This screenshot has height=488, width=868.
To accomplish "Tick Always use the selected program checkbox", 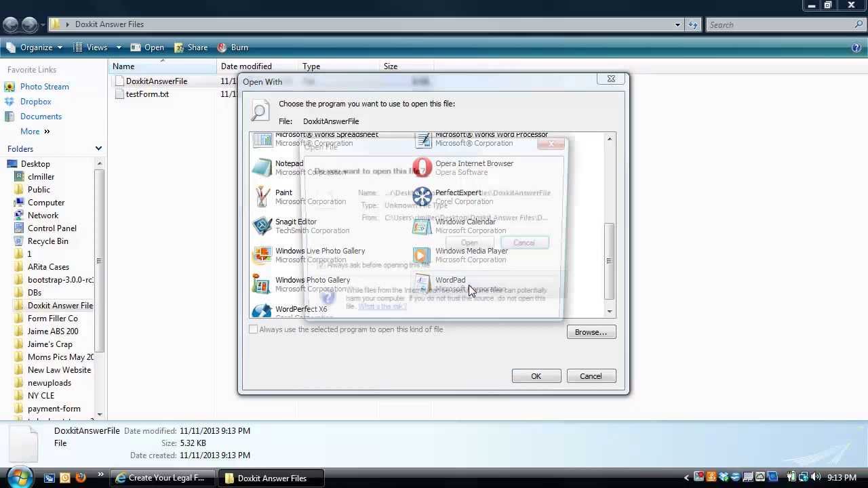I will 254,329.
